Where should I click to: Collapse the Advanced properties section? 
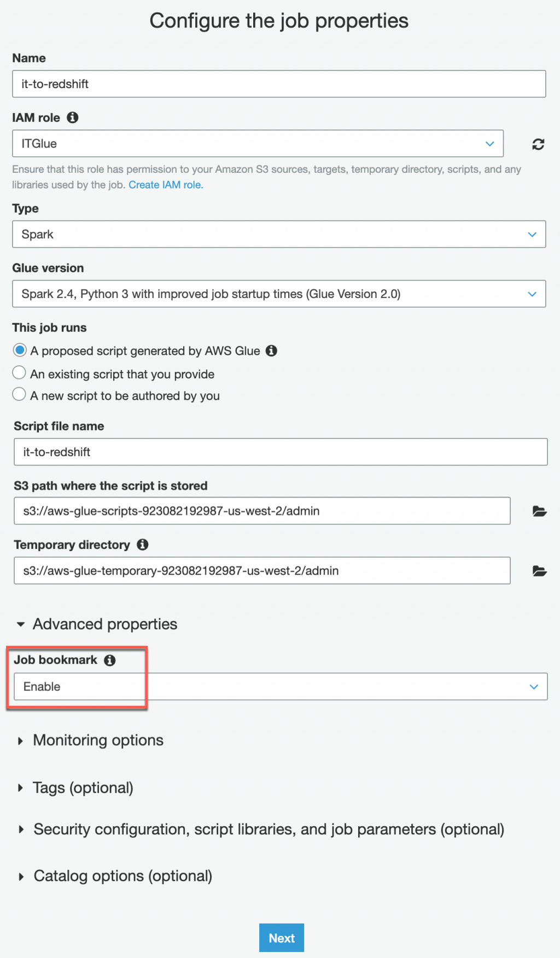click(97, 624)
